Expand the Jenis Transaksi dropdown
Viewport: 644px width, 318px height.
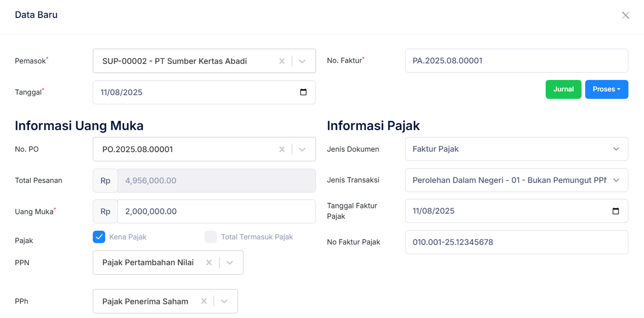pyautogui.click(x=616, y=180)
